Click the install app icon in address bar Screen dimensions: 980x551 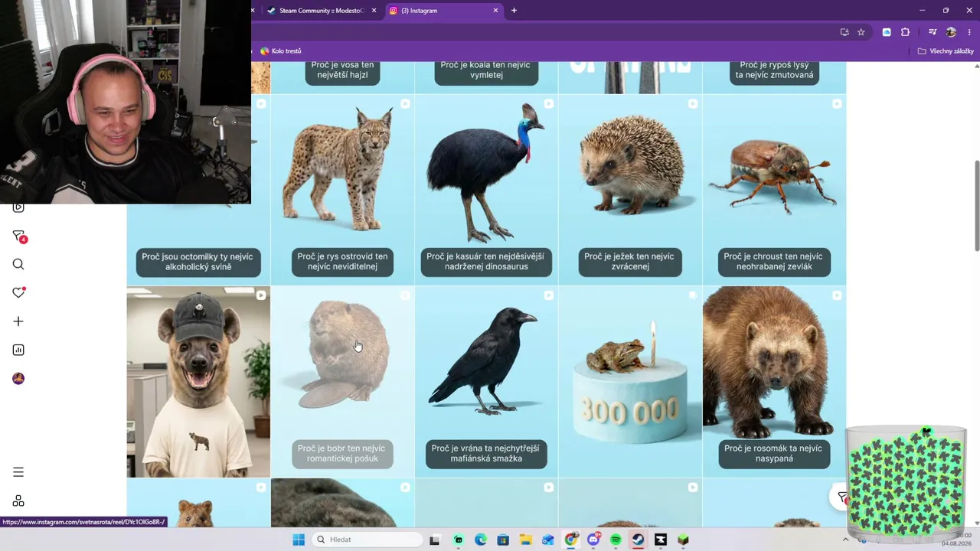844,32
